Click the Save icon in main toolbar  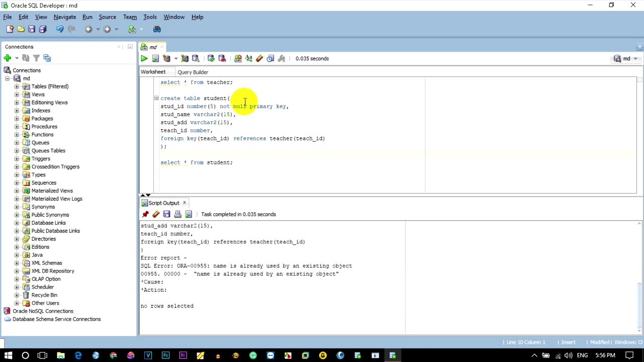coord(32,29)
